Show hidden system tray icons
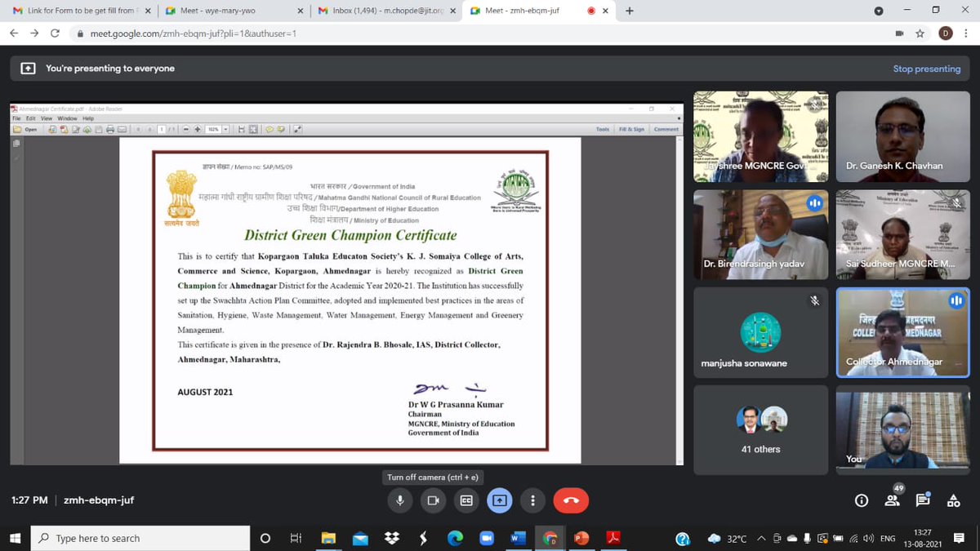 tap(761, 538)
